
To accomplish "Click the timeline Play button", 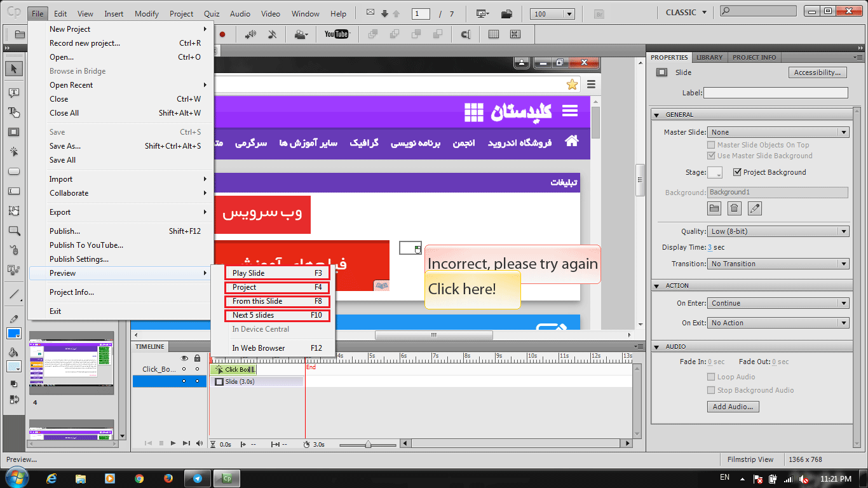I will (x=173, y=444).
